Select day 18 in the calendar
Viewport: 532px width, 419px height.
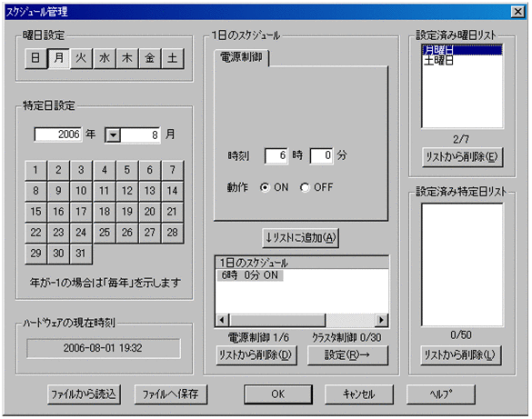tap(105, 212)
